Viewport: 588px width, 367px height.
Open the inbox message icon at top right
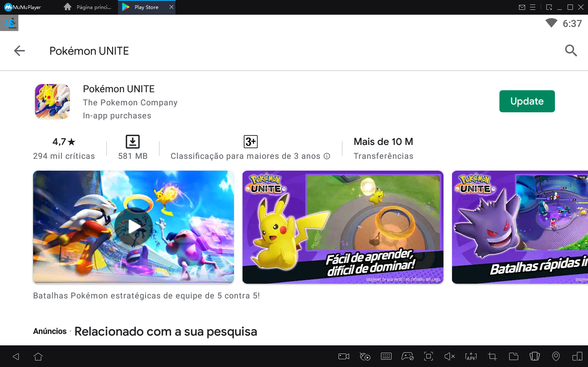point(523,7)
